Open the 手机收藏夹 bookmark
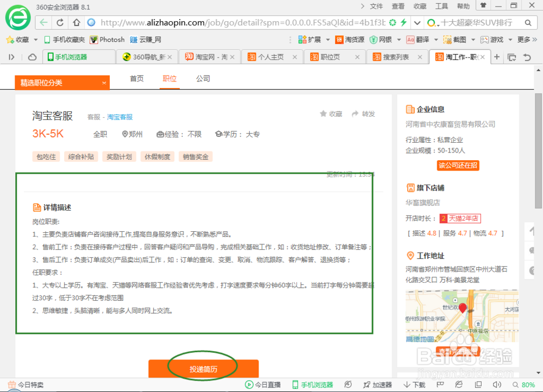This screenshot has width=543, height=392. 65,40
